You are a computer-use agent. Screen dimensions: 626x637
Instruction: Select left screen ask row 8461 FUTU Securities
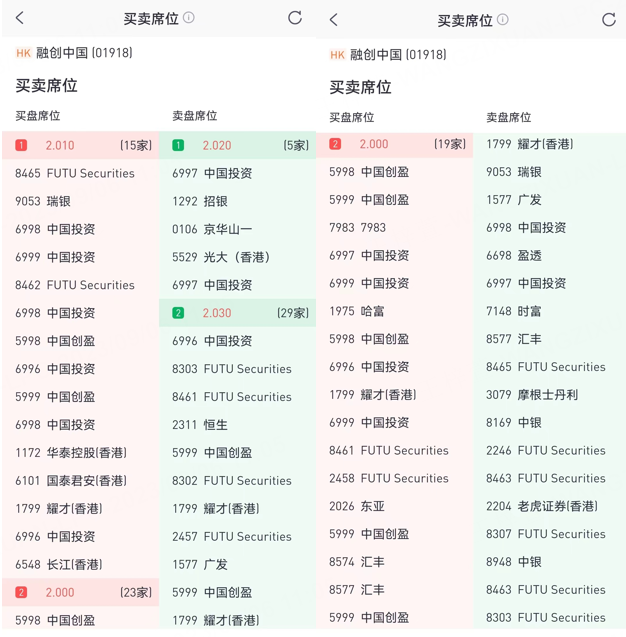point(237,396)
